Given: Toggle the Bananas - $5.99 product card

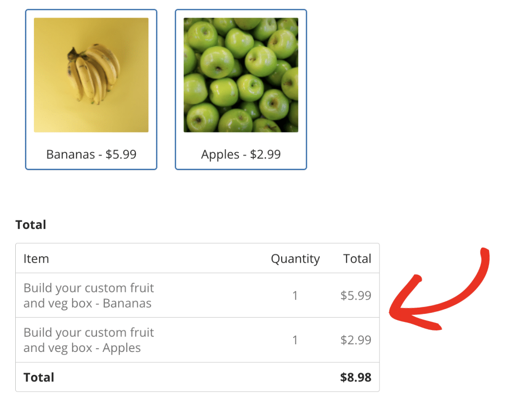Looking at the screenshot, I should 91,89.
